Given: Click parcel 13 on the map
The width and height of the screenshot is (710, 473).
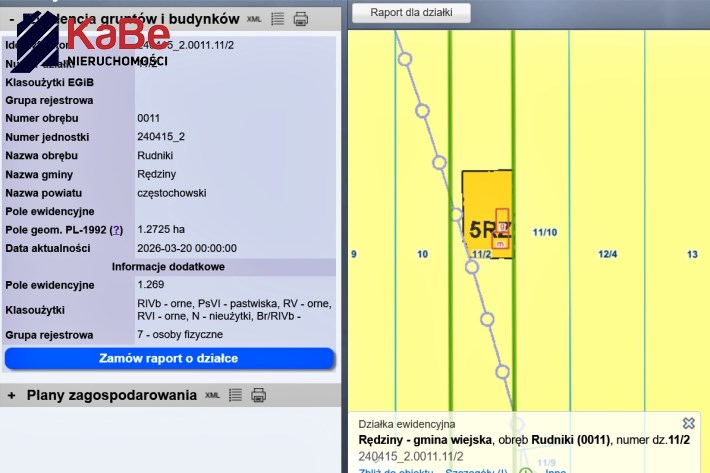Looking at the screenshot, I should click(x=692, y=255).
